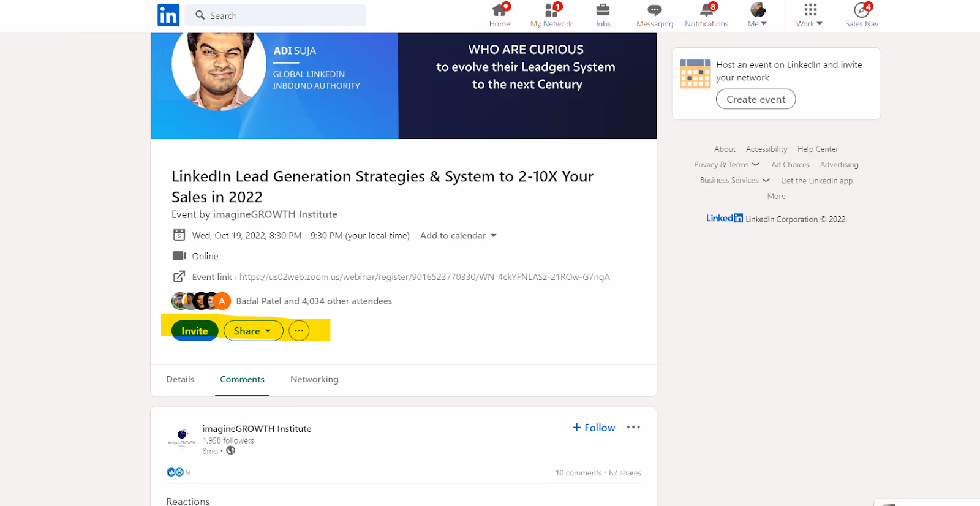Open the post options ellipsis menu
The height and width of the screenshot is (506, 980).
[x=633, y=427]
